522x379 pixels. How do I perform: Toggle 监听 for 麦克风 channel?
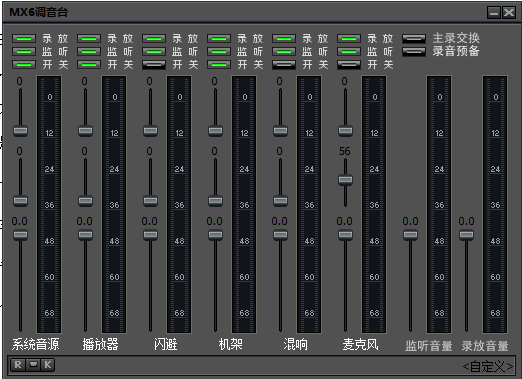tap(349, 52)
